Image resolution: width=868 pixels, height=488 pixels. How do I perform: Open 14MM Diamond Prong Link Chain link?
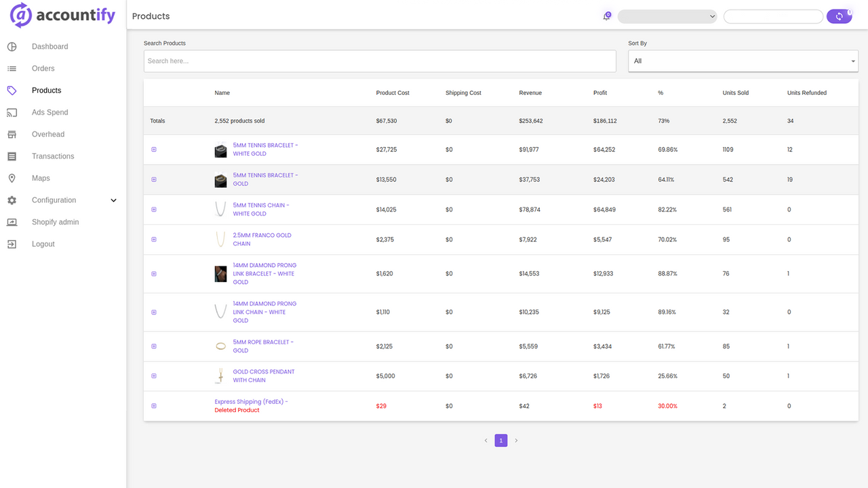[x=265, y=312]
